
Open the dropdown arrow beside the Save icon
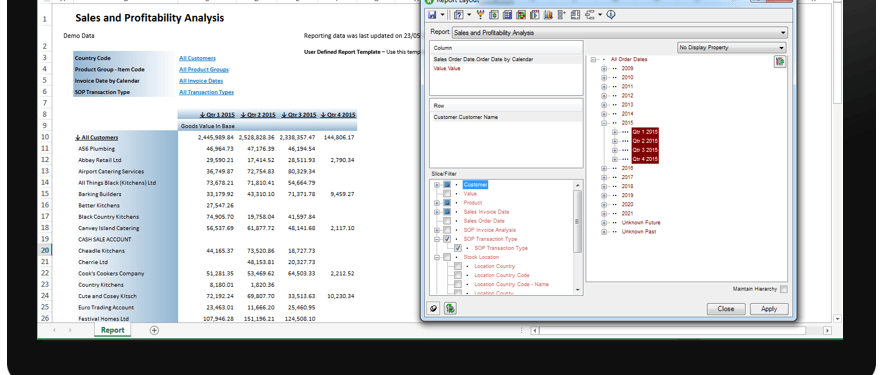point(443,15)
